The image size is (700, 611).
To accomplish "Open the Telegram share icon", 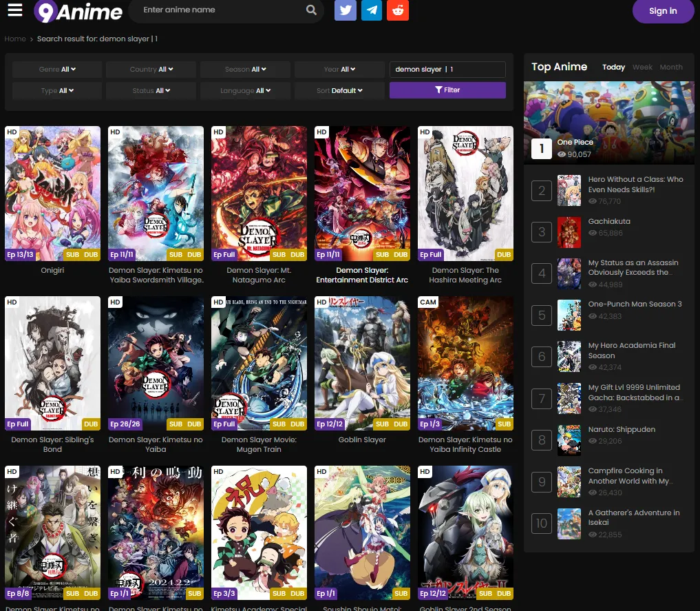I will [372, 10].
